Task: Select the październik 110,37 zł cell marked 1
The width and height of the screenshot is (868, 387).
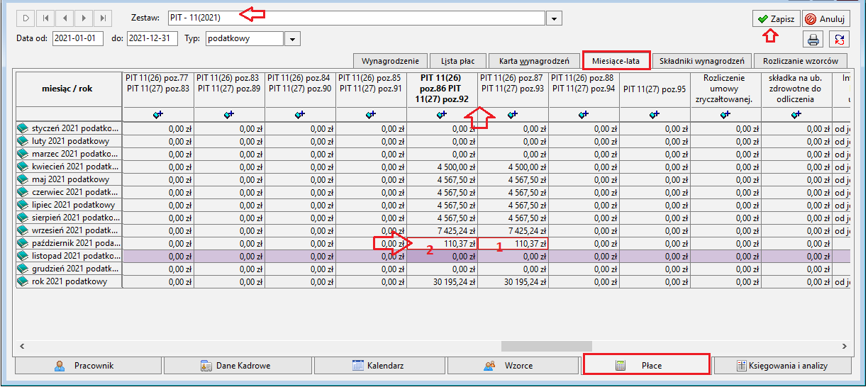Action: [x=513, y=243]
